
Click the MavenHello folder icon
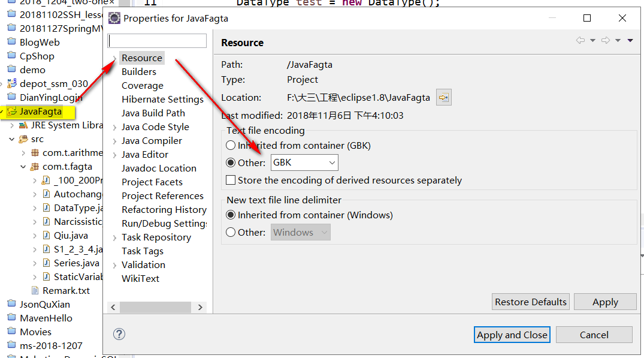(x=12, y=318)
